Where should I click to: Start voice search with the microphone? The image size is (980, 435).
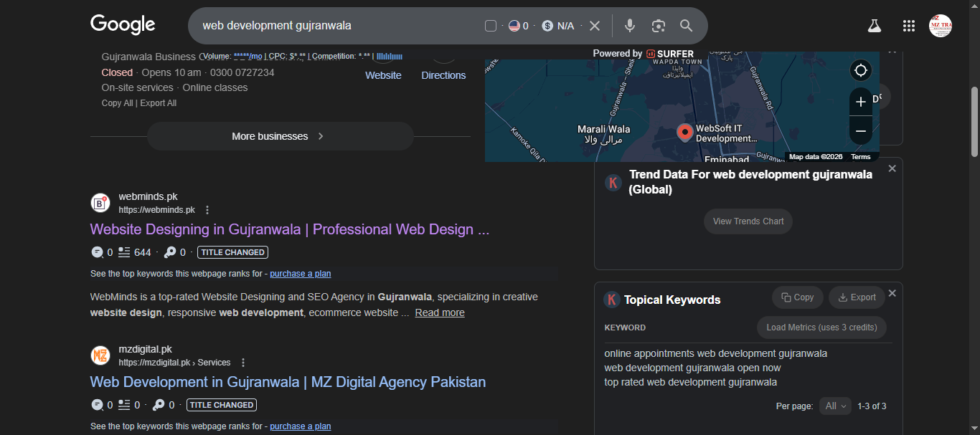(x=630, y=26)
